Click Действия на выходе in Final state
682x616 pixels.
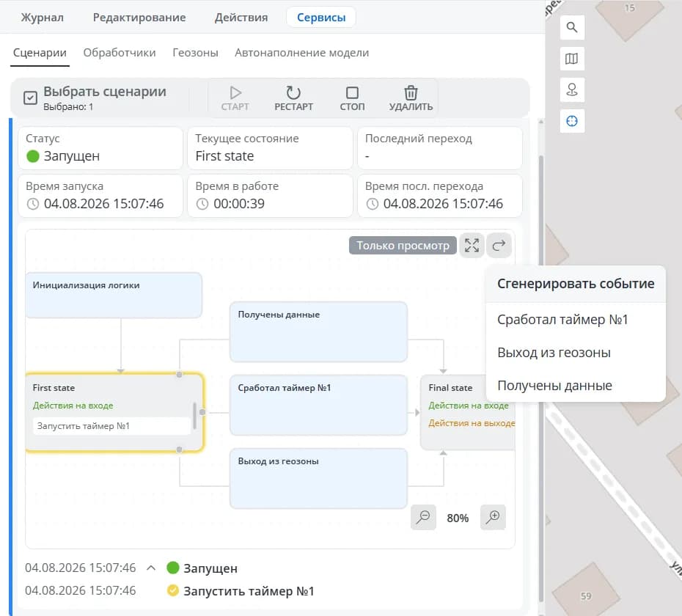pos(472,423)
